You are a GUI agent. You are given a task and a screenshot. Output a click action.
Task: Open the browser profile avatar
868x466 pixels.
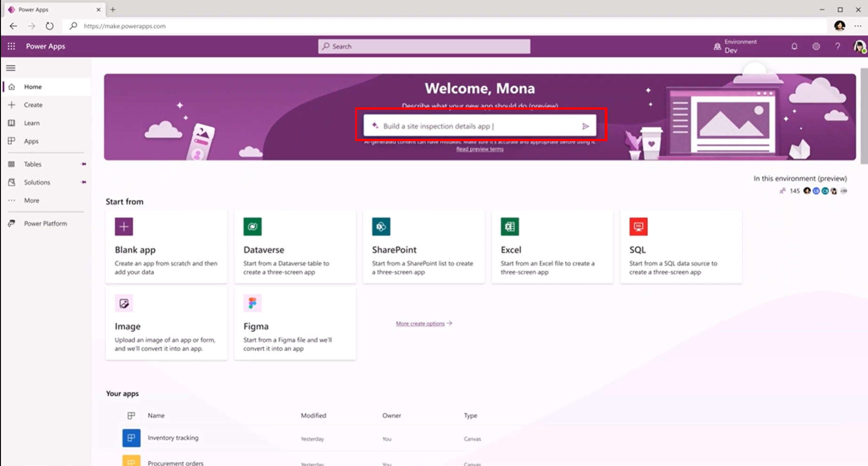tap(839, 26)
